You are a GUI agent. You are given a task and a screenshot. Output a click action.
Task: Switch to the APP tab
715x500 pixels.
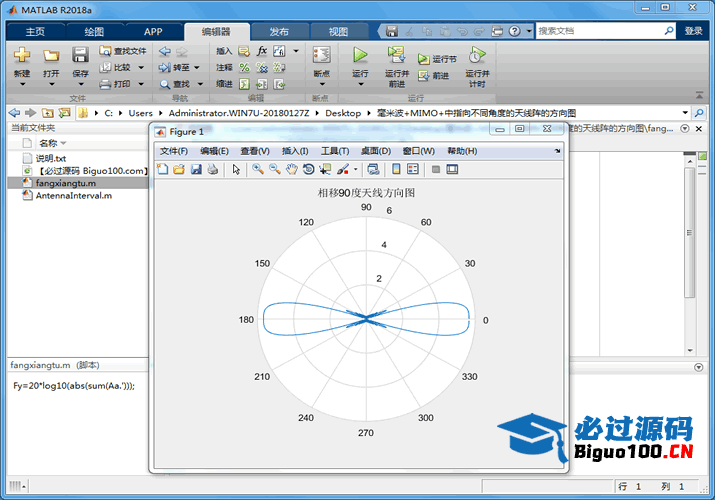tap(153, 31)
